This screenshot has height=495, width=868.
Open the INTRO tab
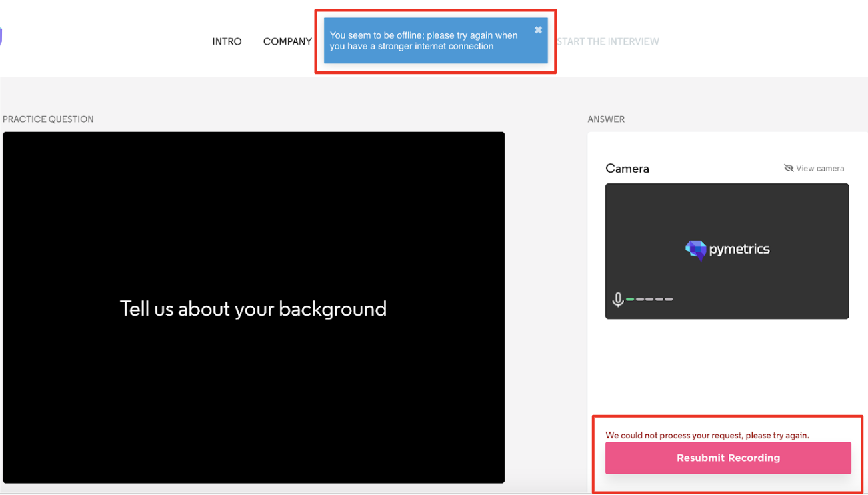(227, 41)
